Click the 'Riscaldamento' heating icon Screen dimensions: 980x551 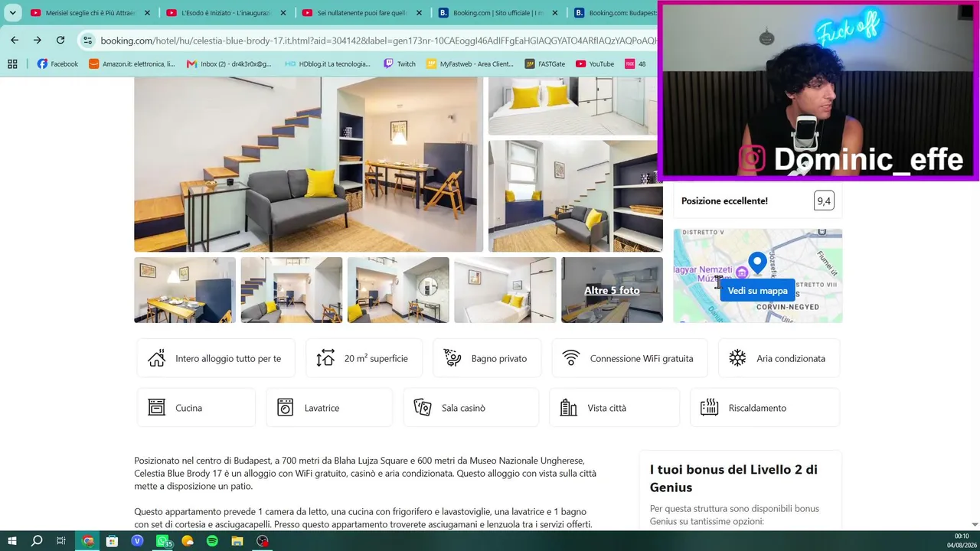tap(710, 408)
